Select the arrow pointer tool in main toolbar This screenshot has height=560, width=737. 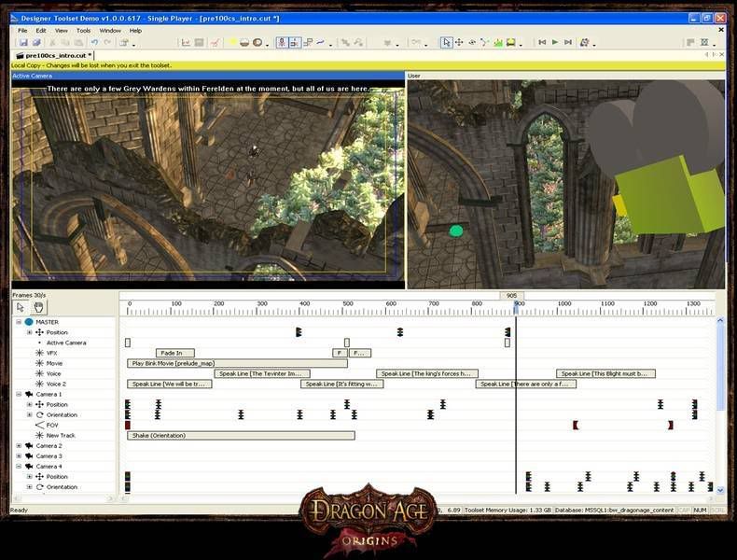(446, 42)
